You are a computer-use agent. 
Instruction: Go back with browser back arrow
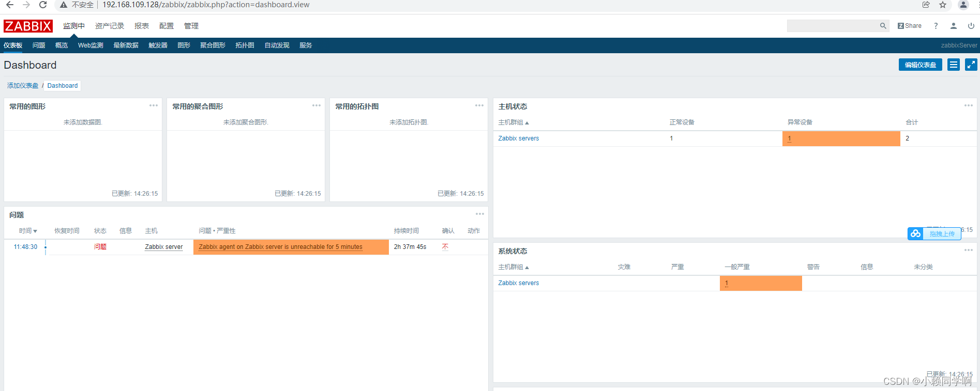point(10,5)
